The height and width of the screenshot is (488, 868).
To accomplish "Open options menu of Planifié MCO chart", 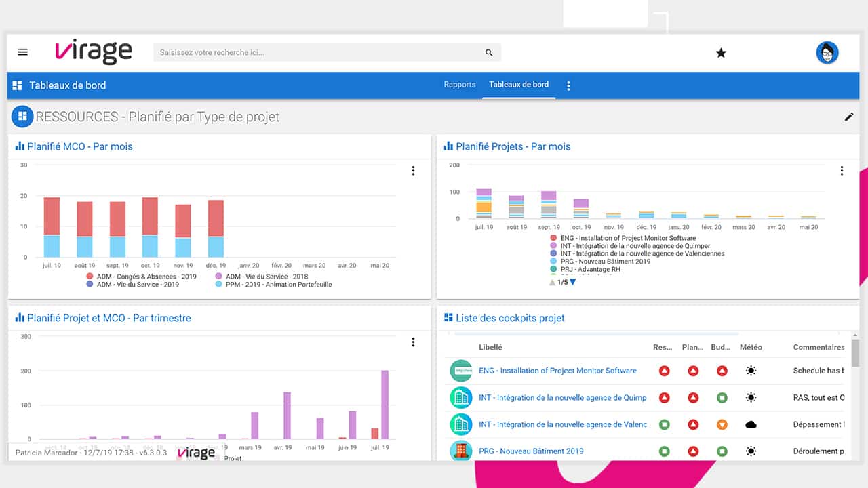I will click(x=413, y=171).
